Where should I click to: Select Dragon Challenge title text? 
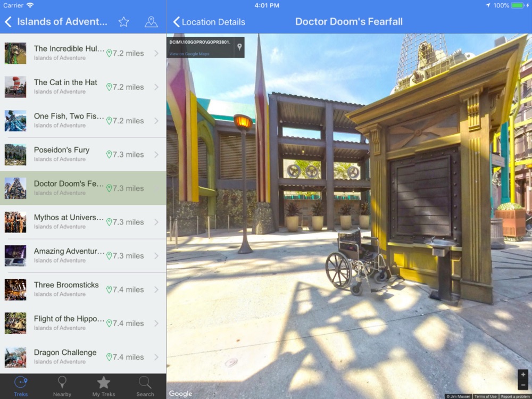(65, 353)
